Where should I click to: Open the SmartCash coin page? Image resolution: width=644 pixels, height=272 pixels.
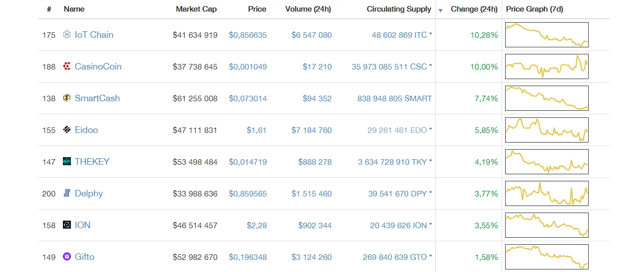pyautogui.click(x=97, y=98)
